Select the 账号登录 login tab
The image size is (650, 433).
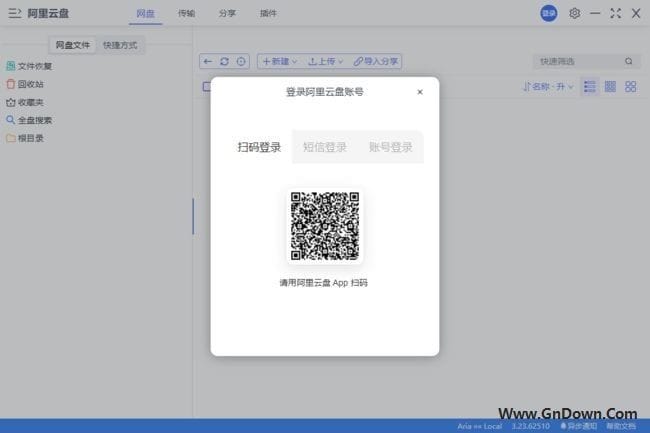[390, 147]
